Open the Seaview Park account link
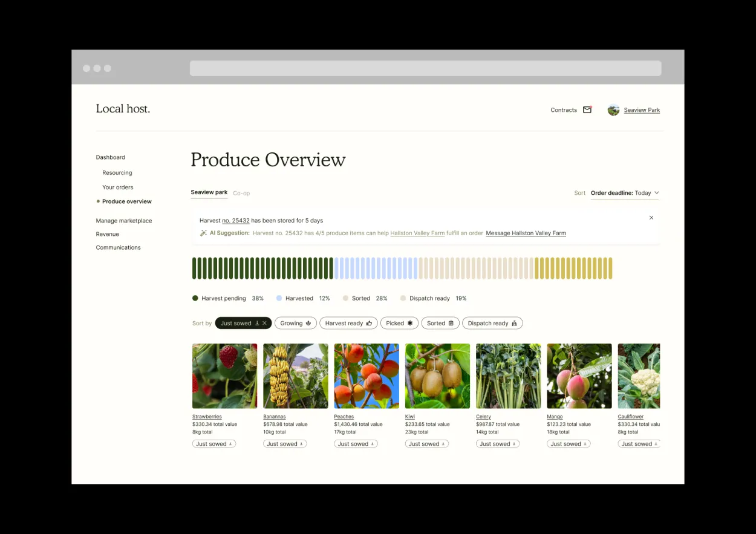Viewport: 756px width, 534px height. point(642,110)
